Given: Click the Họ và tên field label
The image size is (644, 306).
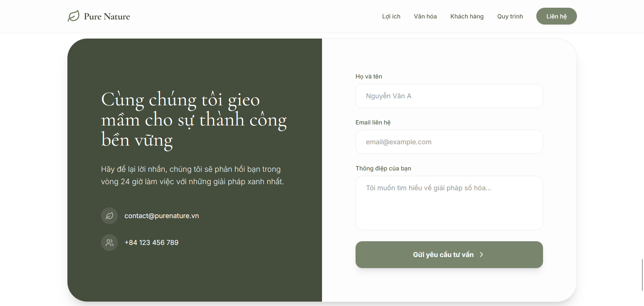Looking at the screenshot, I should tap(369, 76).
